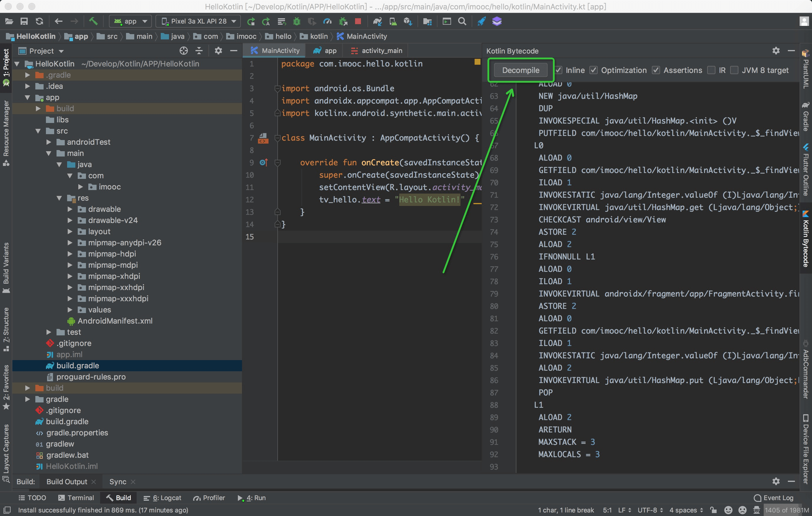
Task: Open the app run configuration dropdown
Action: 130,21
